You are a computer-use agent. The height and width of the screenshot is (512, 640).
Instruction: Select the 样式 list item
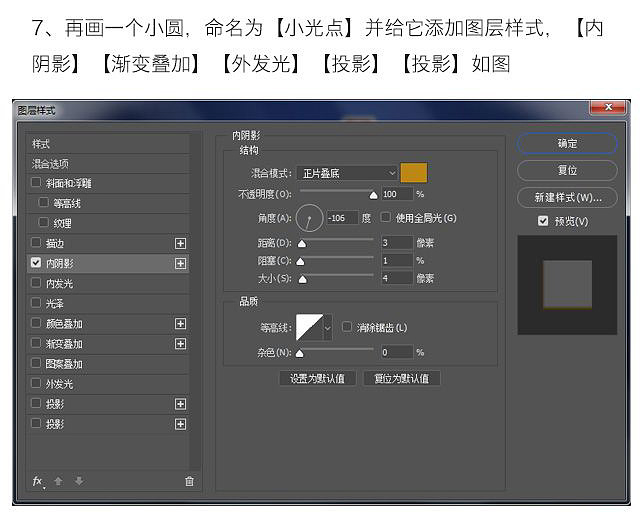point(108,144)
